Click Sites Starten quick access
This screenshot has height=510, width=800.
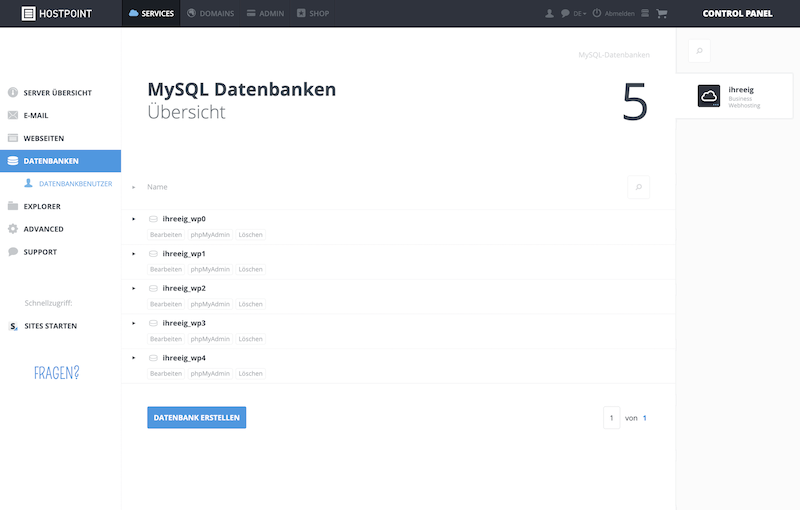coord(43,326)
